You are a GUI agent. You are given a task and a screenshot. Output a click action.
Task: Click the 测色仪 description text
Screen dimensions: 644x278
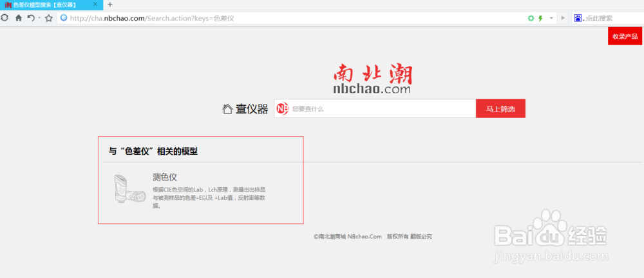[x=209, y=198]
